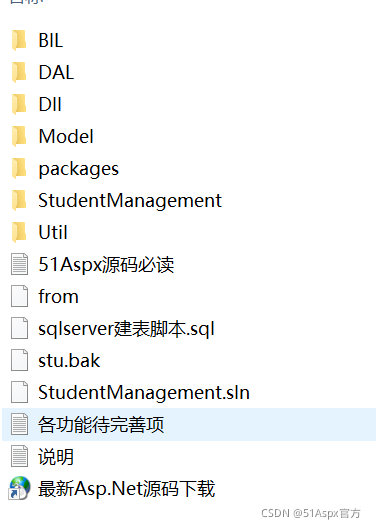Select the stu.bak blank file icon
376x529 pixels.
click(20, 360)
